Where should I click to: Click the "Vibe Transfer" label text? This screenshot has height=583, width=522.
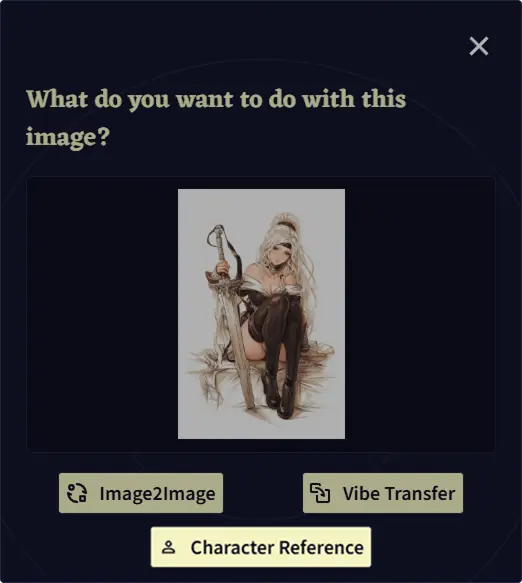coord(399,494)
